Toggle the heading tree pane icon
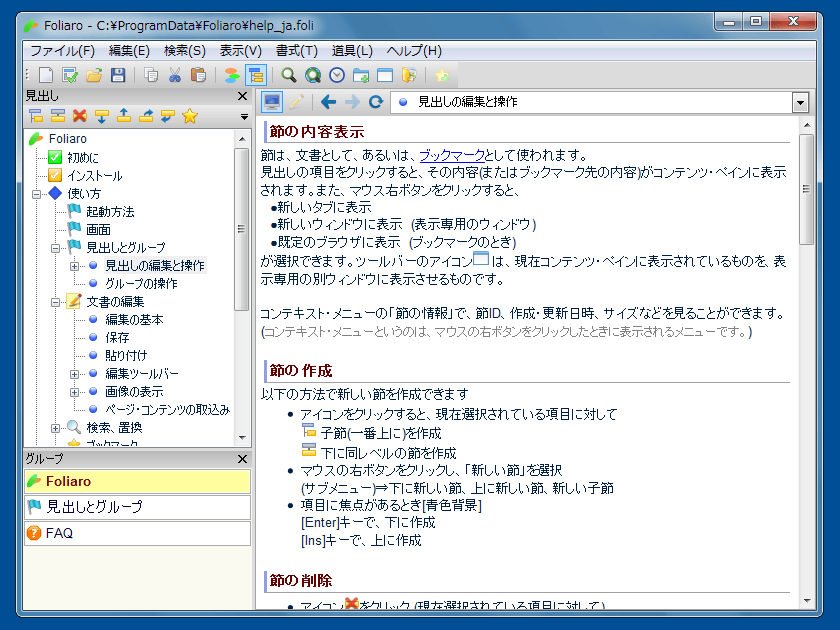The height and width of the screenshot is (630, 840). coord(256,75)
